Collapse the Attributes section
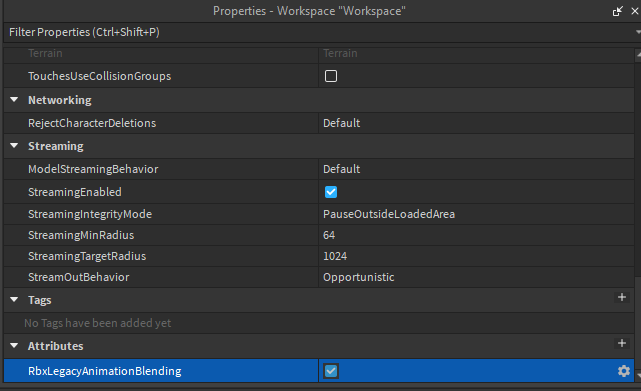 click(14, 346)
